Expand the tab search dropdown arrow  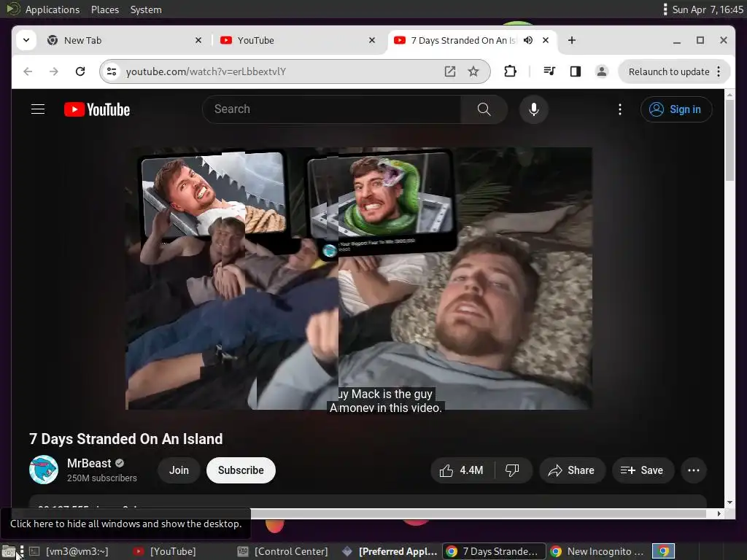pyautogui.click(x=26, y=41)
